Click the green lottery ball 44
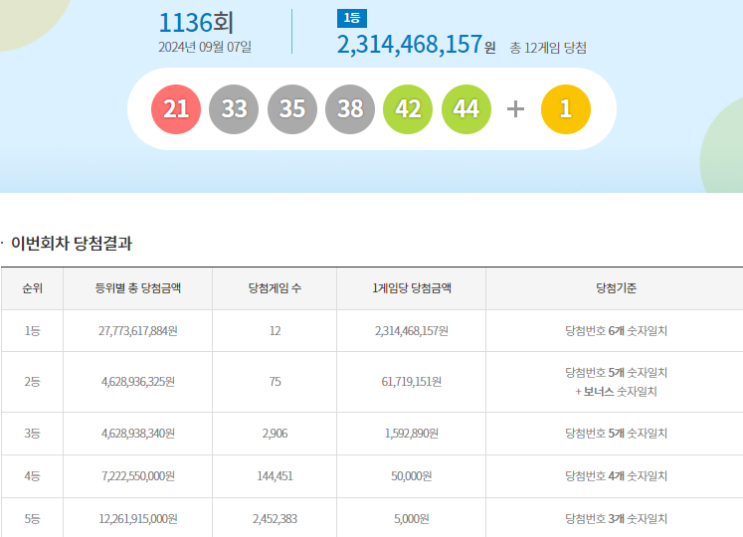 466,109
